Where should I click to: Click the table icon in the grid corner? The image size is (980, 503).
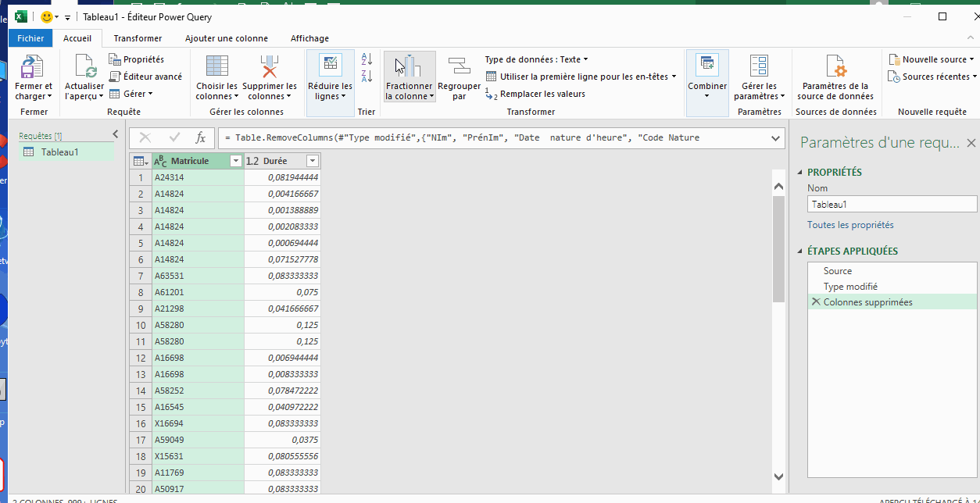(140, 161)
